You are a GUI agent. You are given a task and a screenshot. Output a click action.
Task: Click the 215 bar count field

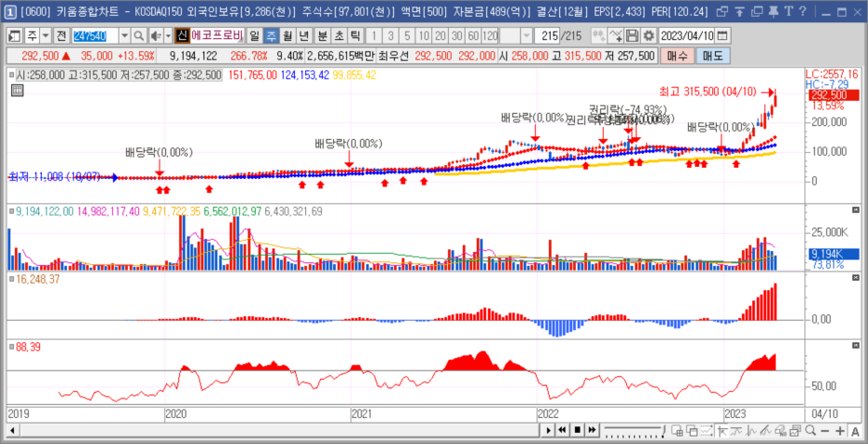pos(547,36)
